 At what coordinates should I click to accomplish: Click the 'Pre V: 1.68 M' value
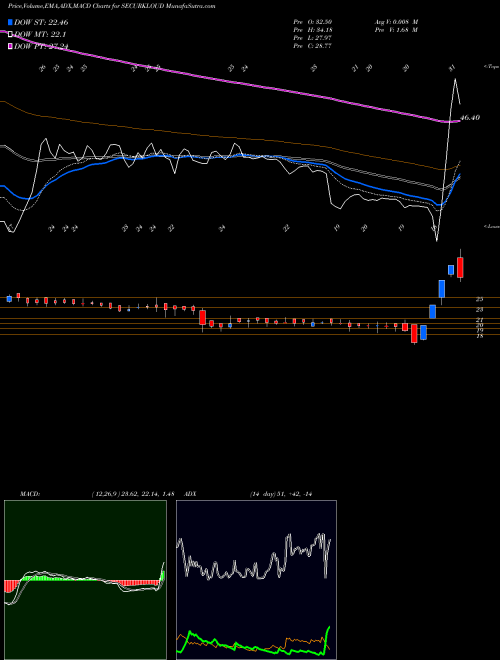[x=396, y=30]
